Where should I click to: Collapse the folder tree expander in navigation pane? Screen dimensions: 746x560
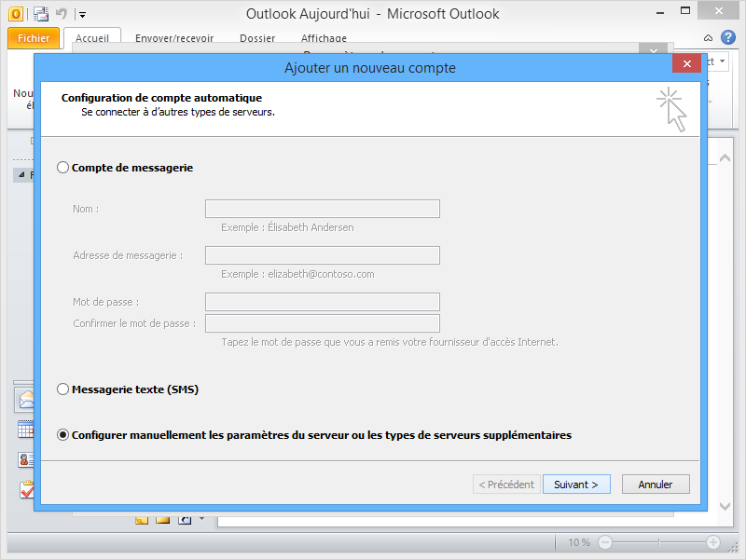click(x=21, y=175)
